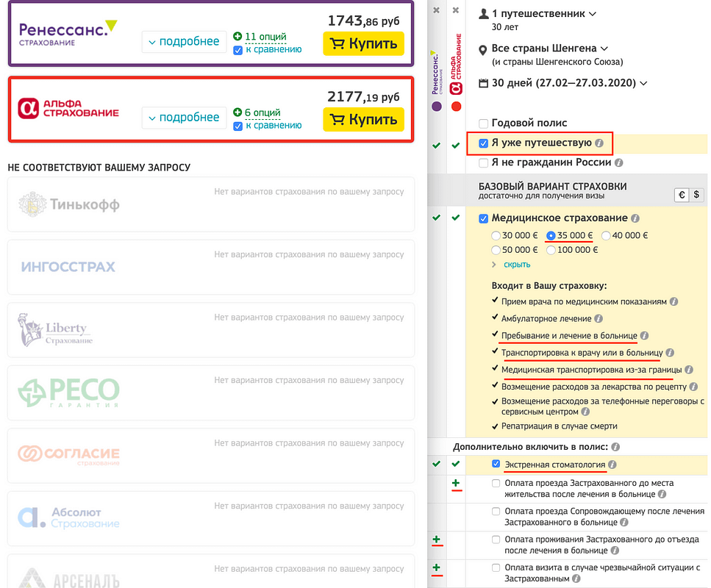The width and height of the screenshot is (711, 588).
Task: Toggle к сравнению checkbox for АльфаСтрахование
Action: point(237,126)
